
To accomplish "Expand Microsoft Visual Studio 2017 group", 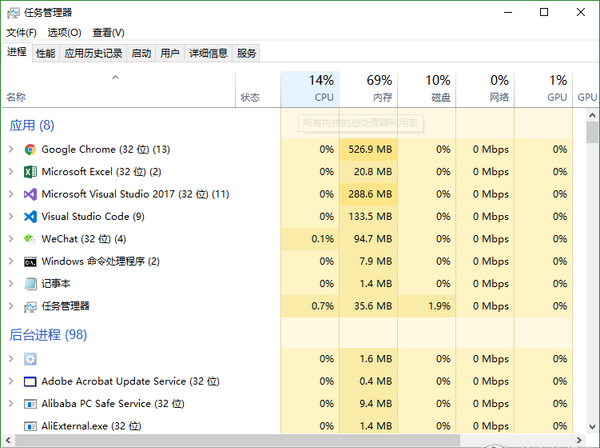I will [x=11, y=194].
